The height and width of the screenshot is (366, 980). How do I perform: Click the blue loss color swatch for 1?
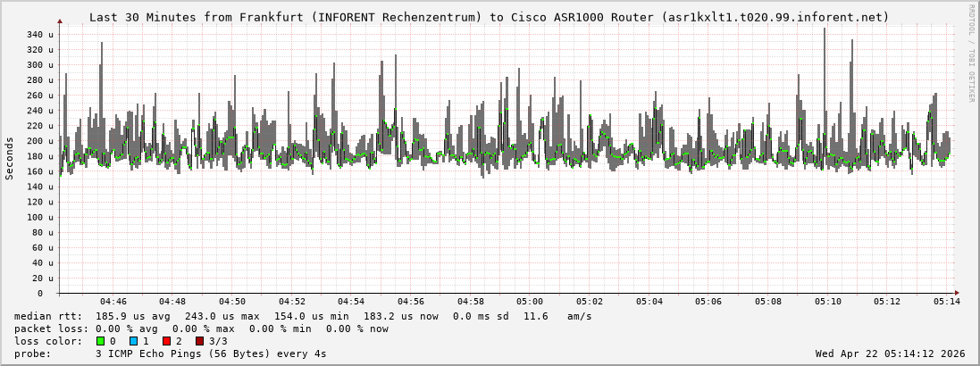coord(133,341)
